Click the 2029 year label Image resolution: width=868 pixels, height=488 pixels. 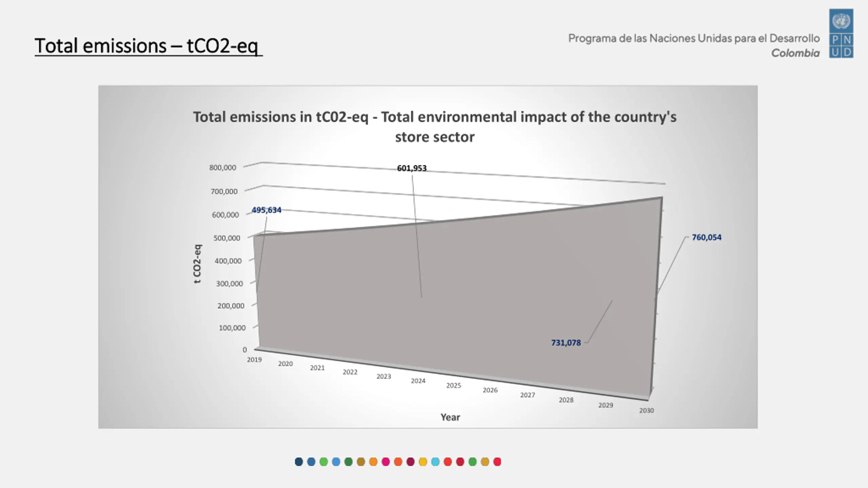coord(606,405)
